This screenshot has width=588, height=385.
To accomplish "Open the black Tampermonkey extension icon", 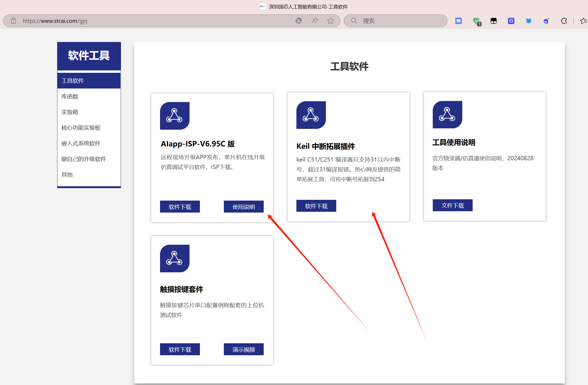I will pos(494,21).
